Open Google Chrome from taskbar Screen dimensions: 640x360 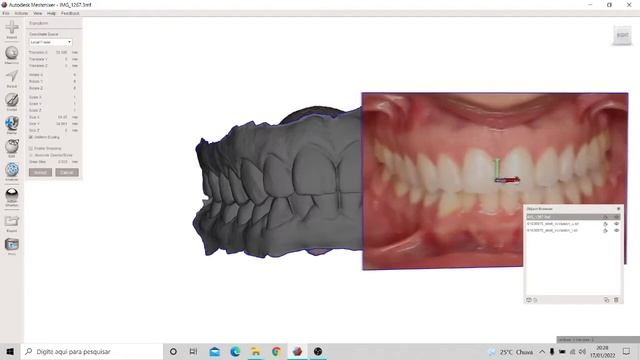tap(276, 351)
